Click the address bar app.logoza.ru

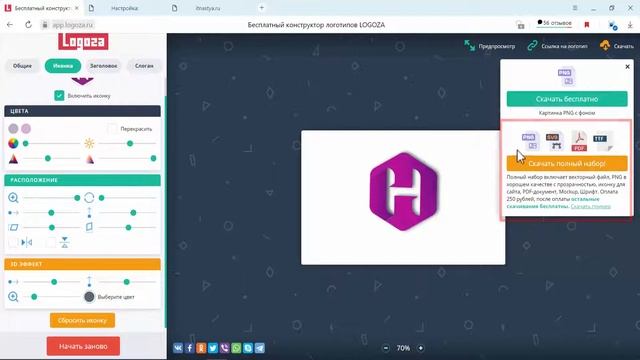pos(72,25)
